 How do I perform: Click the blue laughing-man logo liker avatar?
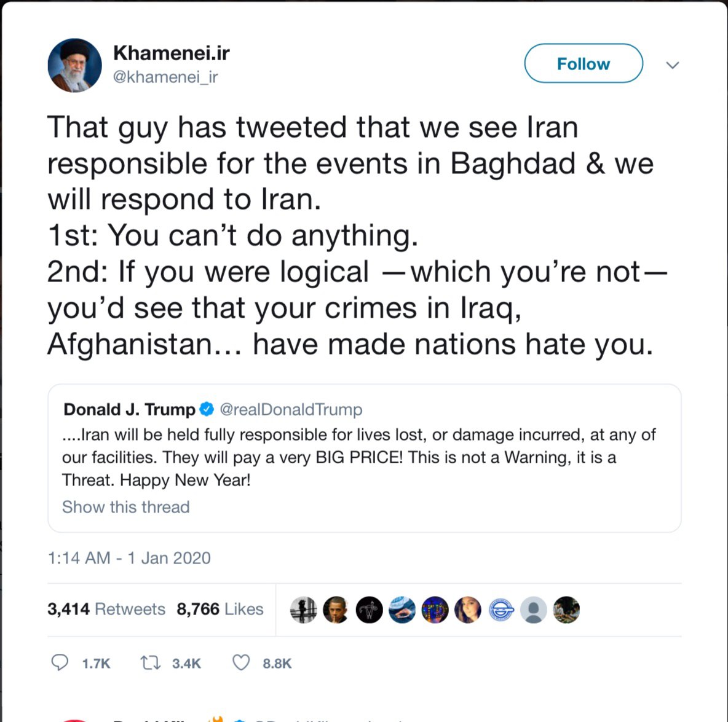(501, 610)
